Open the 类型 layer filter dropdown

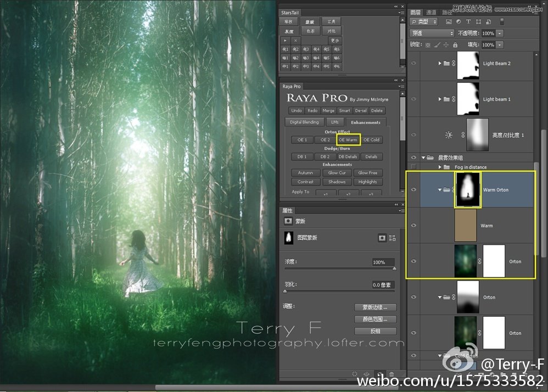(423, 21)
